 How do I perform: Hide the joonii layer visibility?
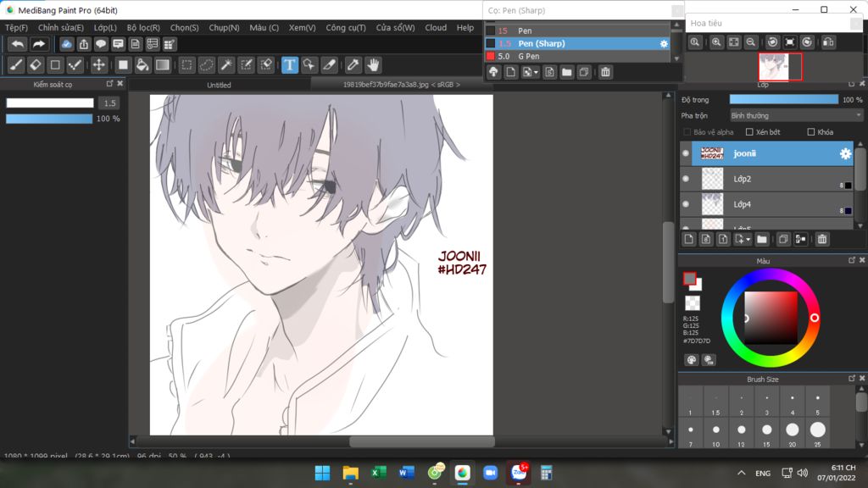tap(686, 154)
